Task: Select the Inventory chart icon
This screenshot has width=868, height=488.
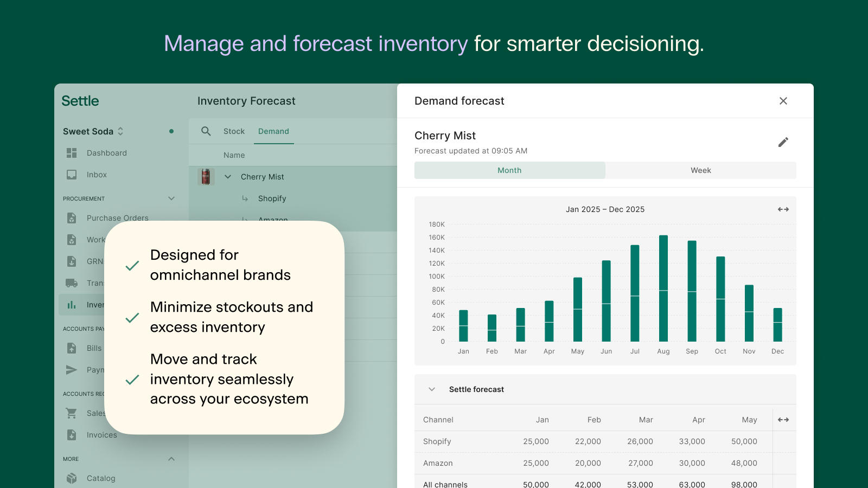Action: pyautogui.click(x=71, y=305)
